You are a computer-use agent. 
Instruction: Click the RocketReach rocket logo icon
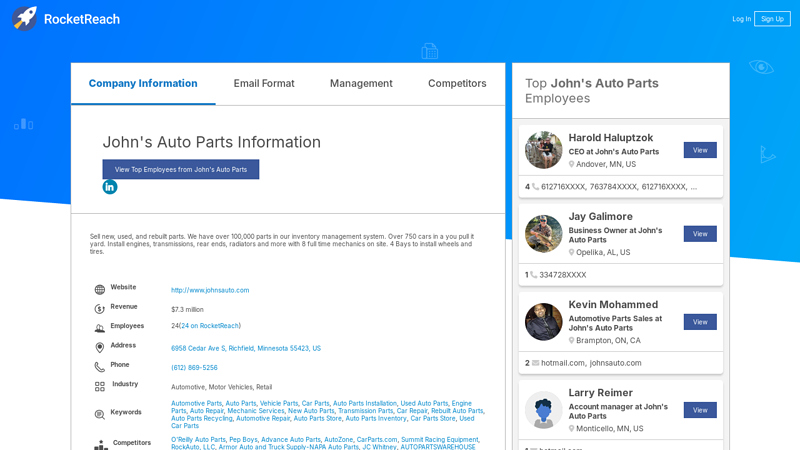[x=24, y=19]
